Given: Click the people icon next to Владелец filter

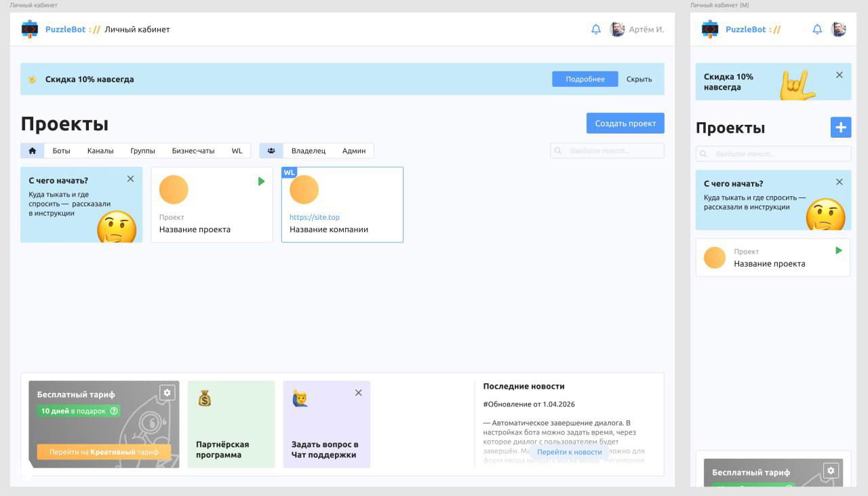Looking at the screenshot, I should pos(271,151).
